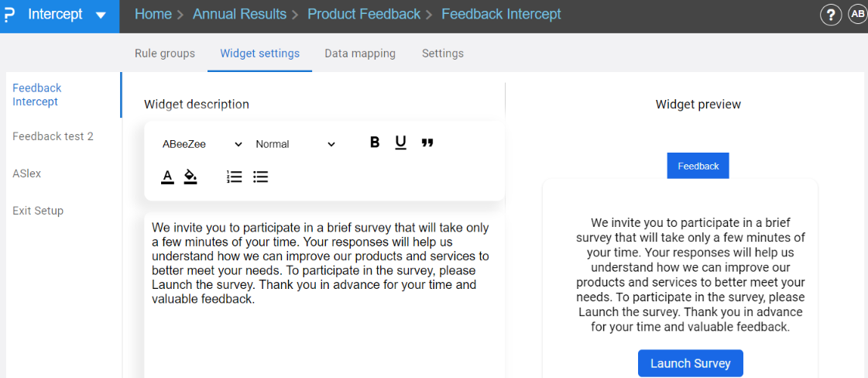The height and width of the screenshot is (378, 868).
Task: Switch to the Rule groups tab
Action: click(x=165, y=53)
